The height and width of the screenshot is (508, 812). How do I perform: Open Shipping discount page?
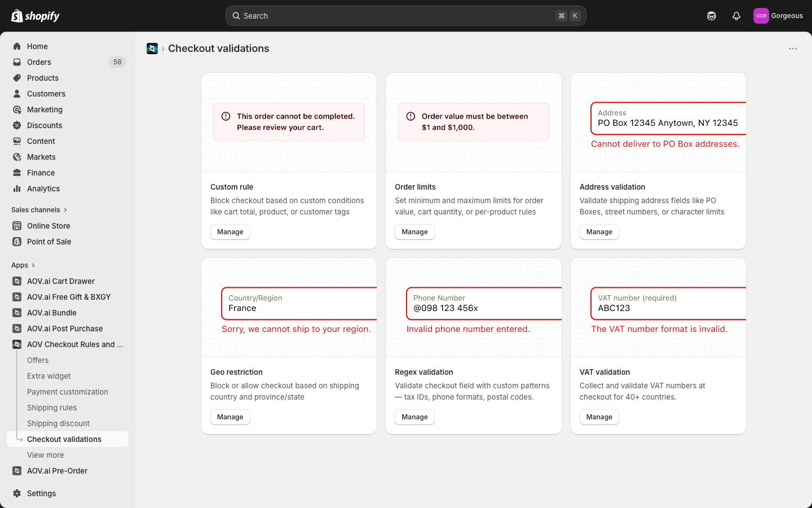click(59, 423)
